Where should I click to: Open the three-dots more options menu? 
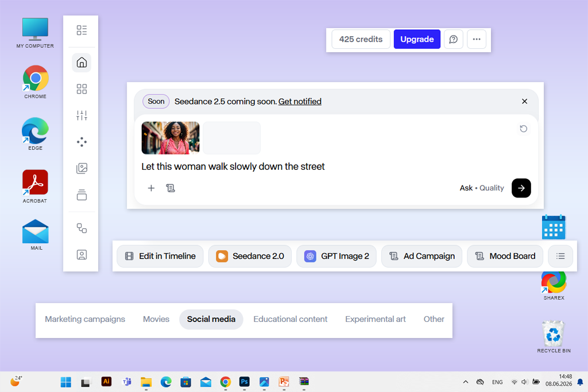click(x=477, y=39)
